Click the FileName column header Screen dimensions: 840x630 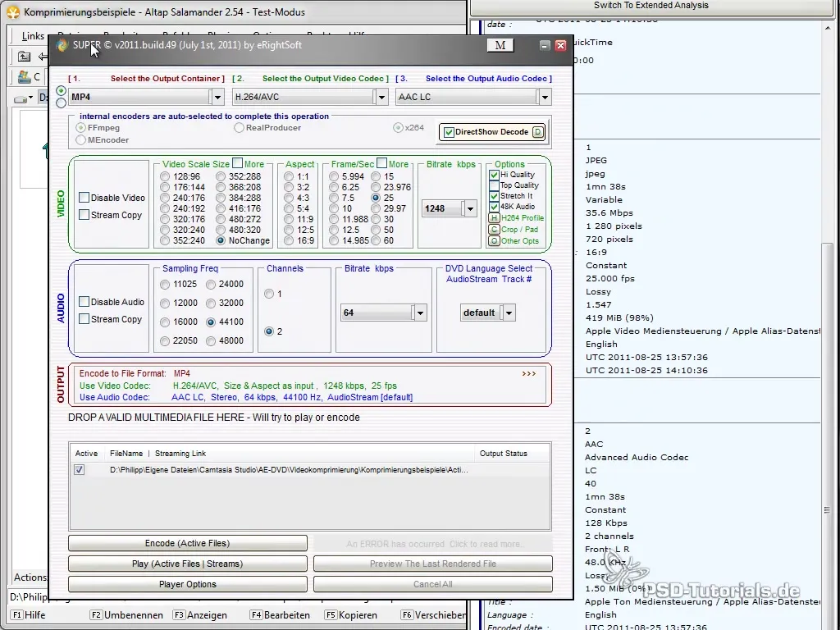(126, 453)
